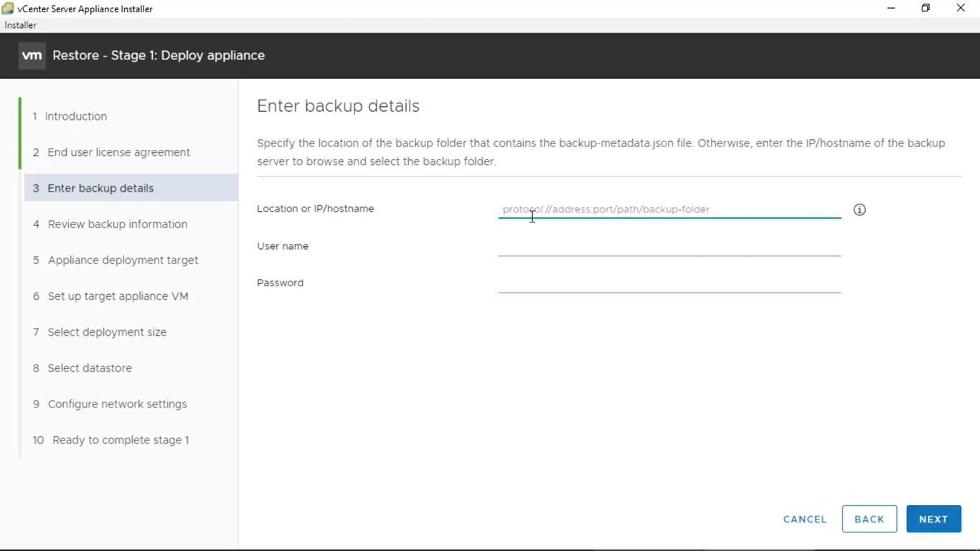Close the vCenter Server Appliance Installer window

(x=961, y=9)
